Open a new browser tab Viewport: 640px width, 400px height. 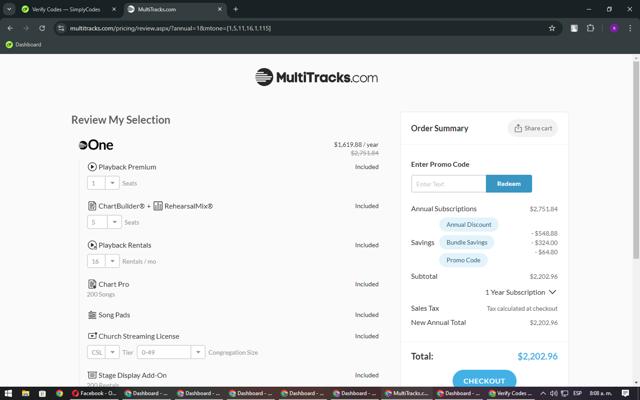pyautogui.click(x=236, y=9)
